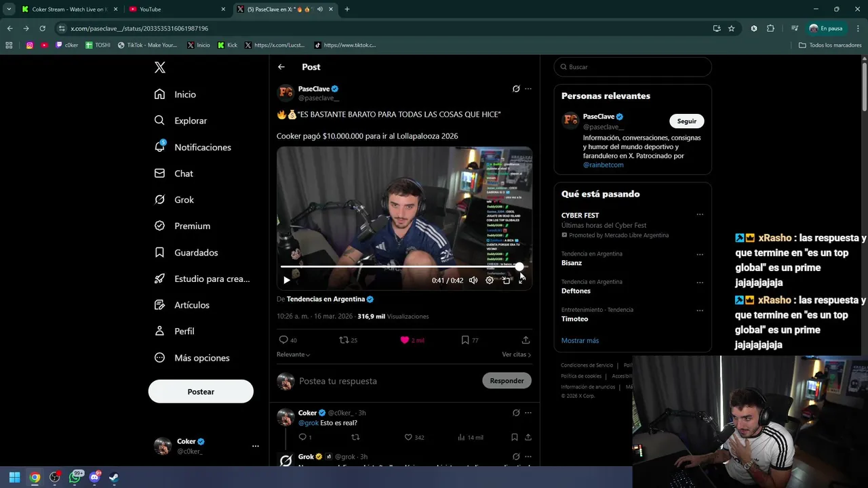
Task: Share Coker's reply
Action: tap(528, 437)
